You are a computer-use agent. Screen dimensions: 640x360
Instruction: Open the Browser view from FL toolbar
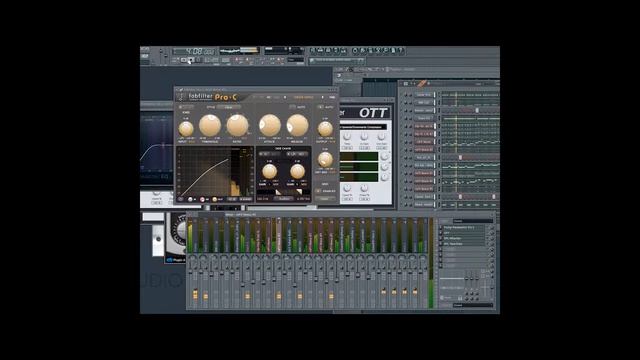(336, 51)
